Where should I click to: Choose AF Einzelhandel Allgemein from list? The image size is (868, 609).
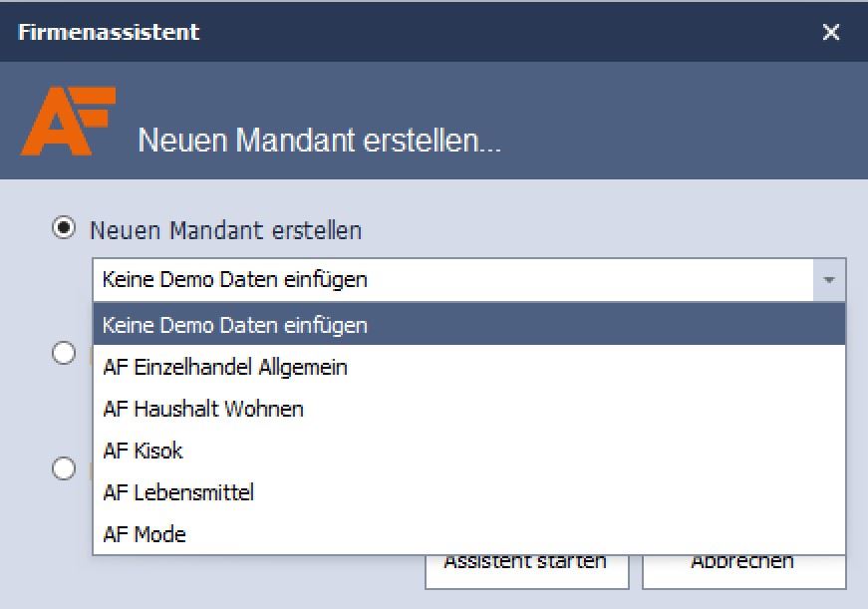click(x=468, y=367)
